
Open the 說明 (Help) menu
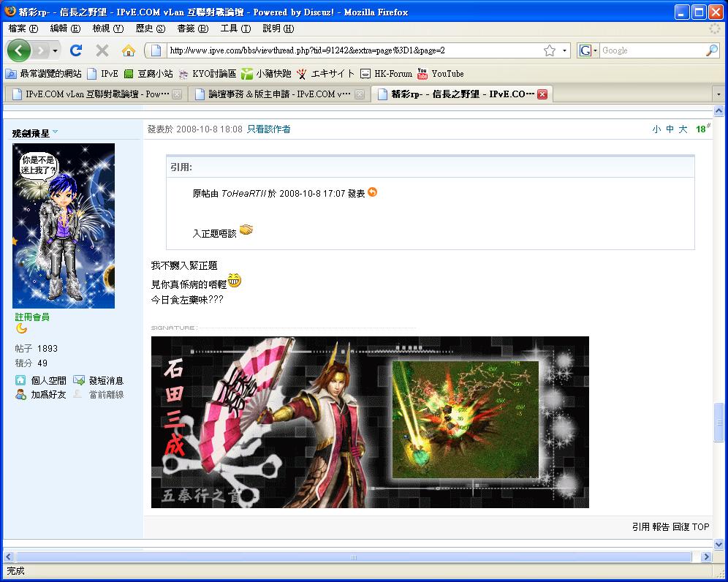click(x=278, y=29)
